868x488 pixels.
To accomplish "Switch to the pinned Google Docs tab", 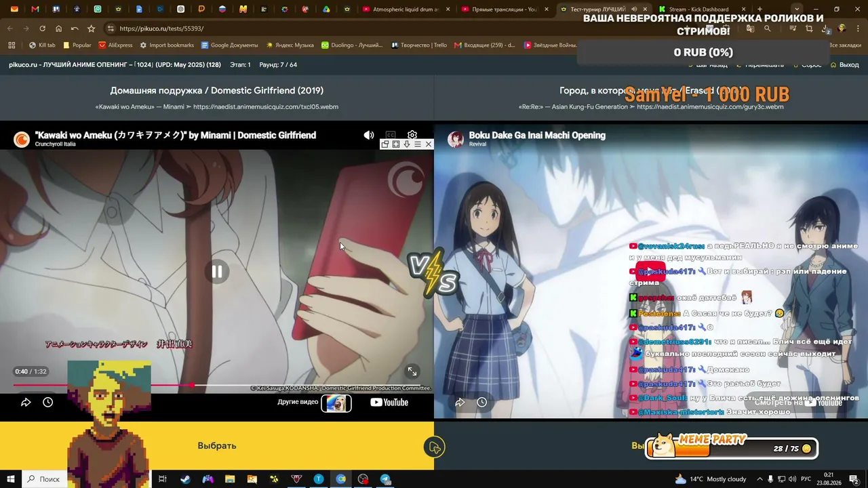I will click(x=139, y=9).
